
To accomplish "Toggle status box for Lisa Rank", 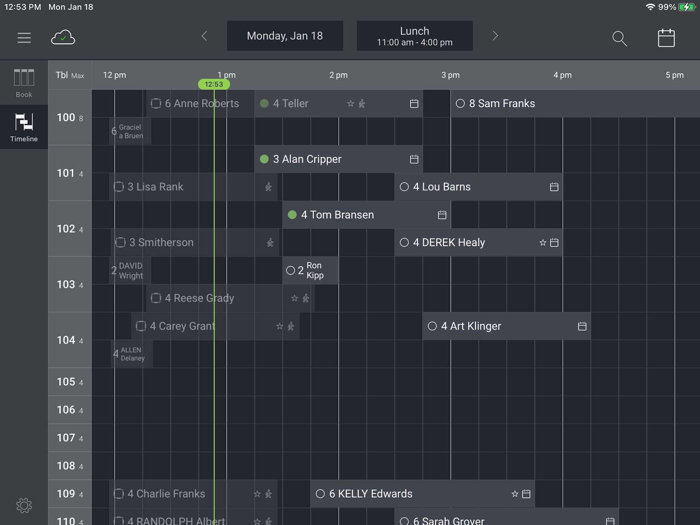I will click(118, 187).
